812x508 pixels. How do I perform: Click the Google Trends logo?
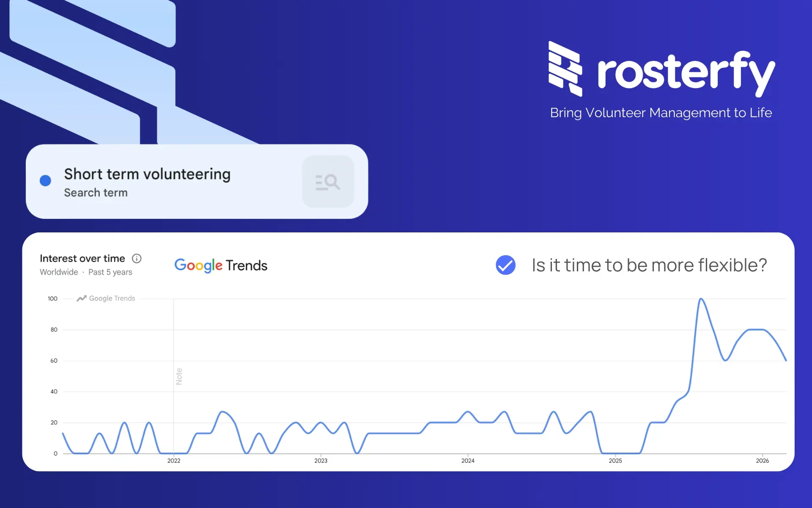click(x=221, y=265)
